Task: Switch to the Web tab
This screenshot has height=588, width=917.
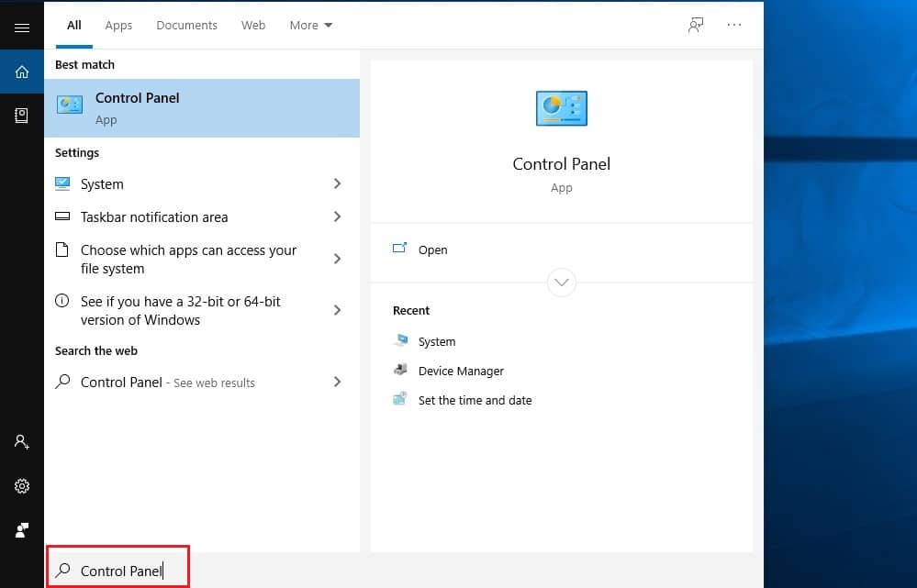Action: click(x=253, y=25)
